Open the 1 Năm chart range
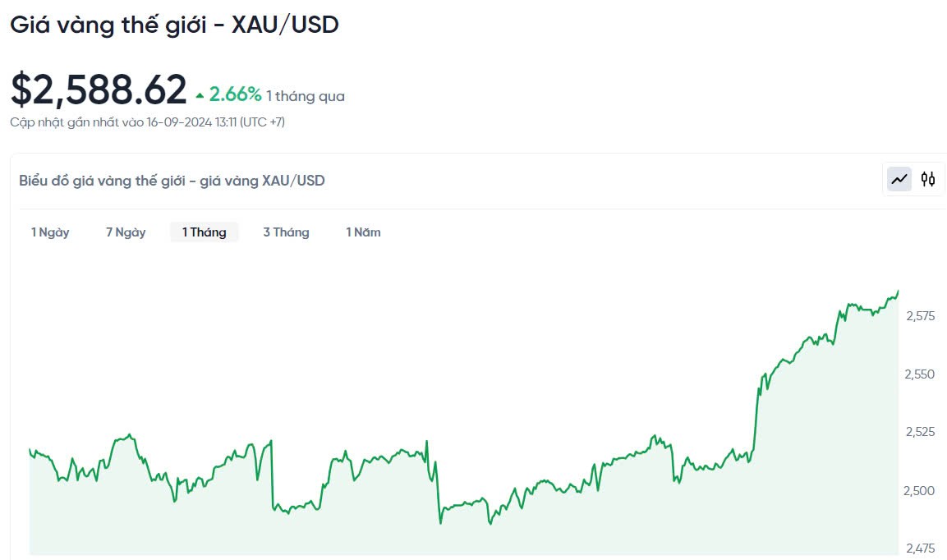 click(363, 232)
